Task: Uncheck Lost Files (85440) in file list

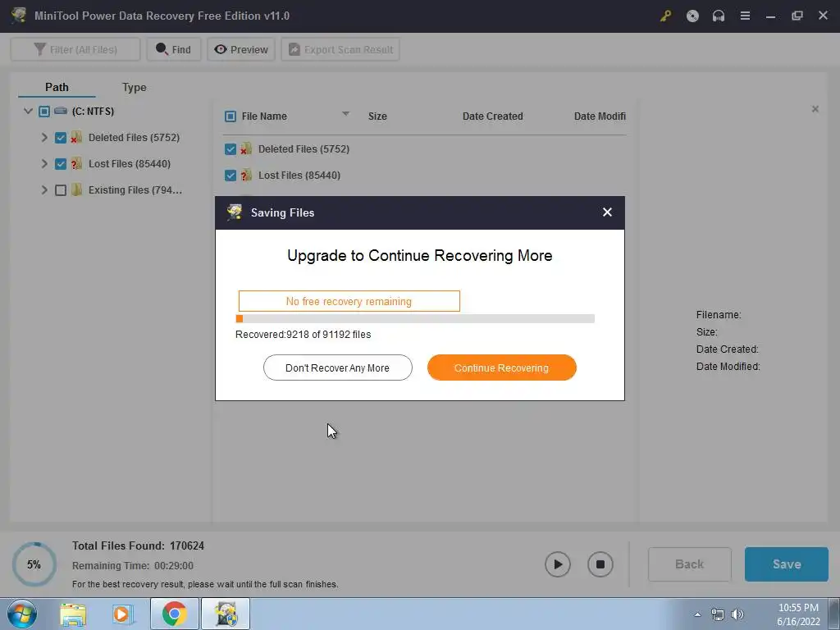Action: pos(231,176)
